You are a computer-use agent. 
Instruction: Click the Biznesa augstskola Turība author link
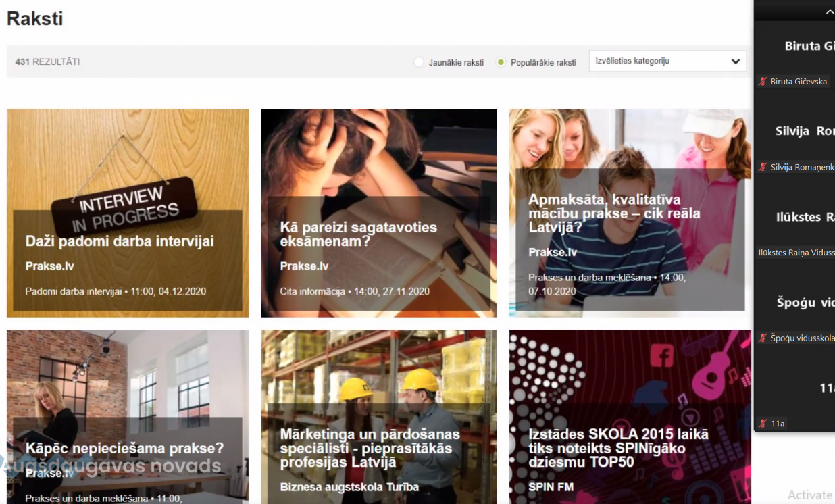[x=349, y=487]
